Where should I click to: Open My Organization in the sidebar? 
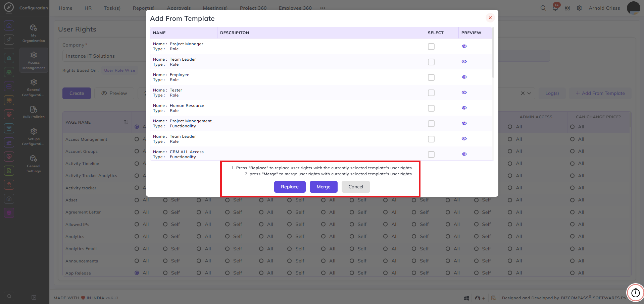(x=34, y=34)
